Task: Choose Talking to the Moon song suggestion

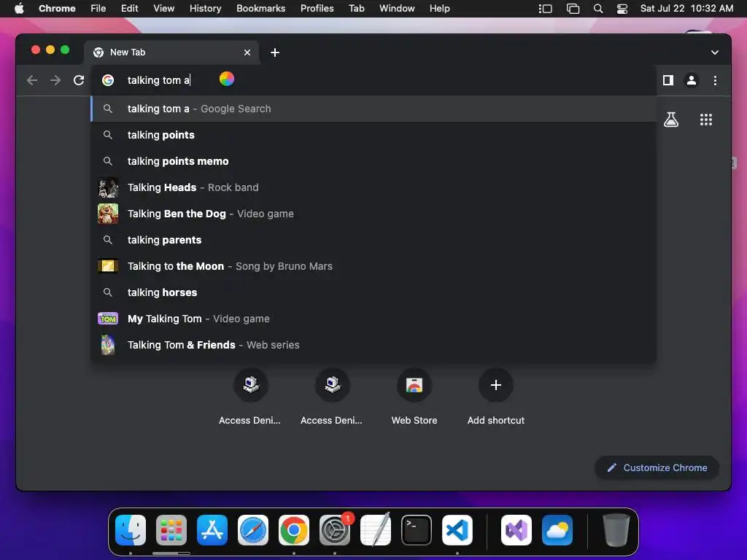Action: (373, 265)
